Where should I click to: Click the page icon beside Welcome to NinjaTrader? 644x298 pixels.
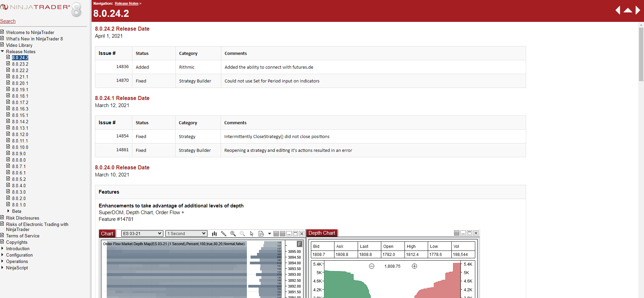click(2, 32)
